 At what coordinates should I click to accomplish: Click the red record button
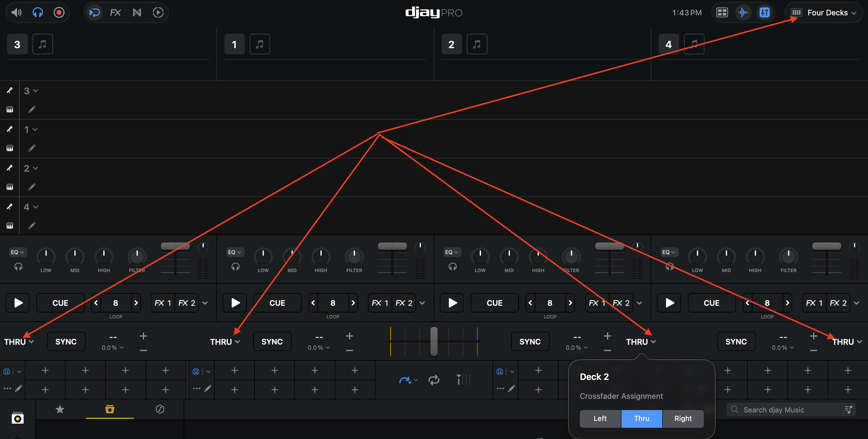click(x=59, y=13)
